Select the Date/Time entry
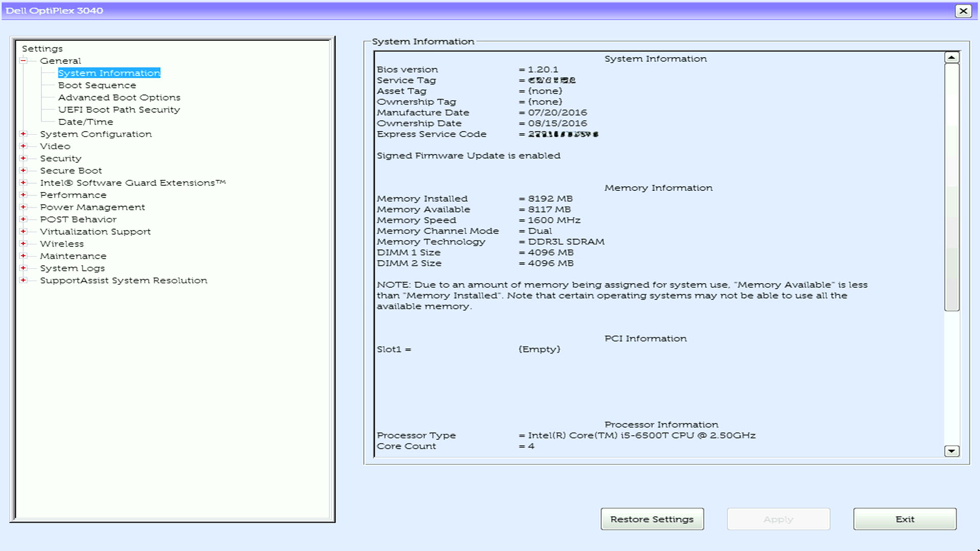This screenshot has width=980, height=551. coord(86,121)
